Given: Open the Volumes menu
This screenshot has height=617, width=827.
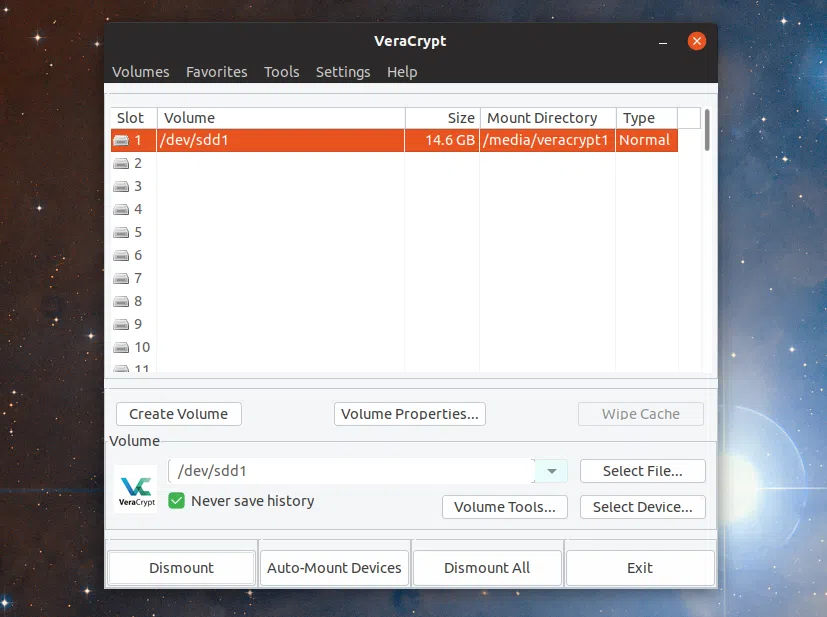Looking at the screenshot, I should click(140, 72).
